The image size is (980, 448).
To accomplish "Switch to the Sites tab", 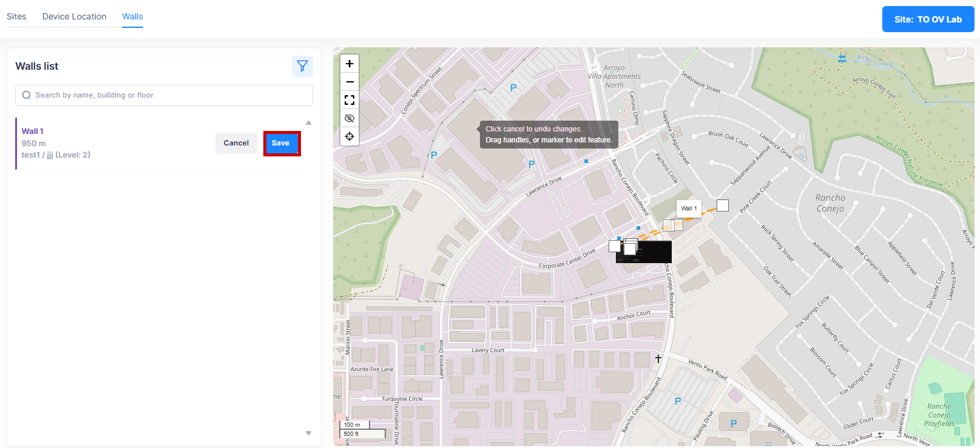I will [16, 16].
